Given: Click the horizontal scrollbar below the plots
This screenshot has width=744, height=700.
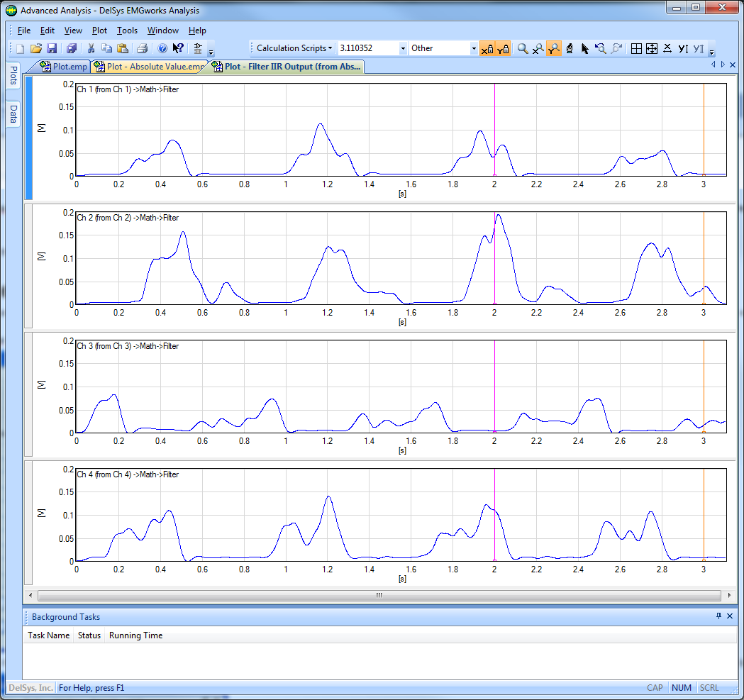Looking at the screenshot, I should (x=379, y=595).
